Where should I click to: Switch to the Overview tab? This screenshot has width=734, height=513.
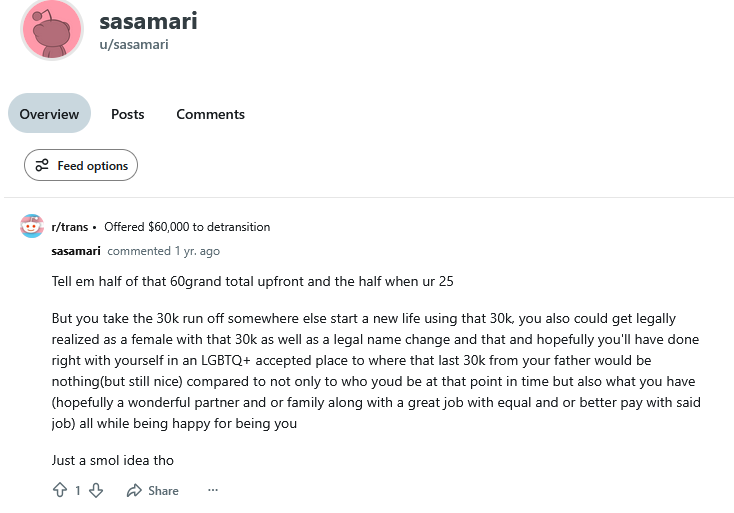(49, 114)
